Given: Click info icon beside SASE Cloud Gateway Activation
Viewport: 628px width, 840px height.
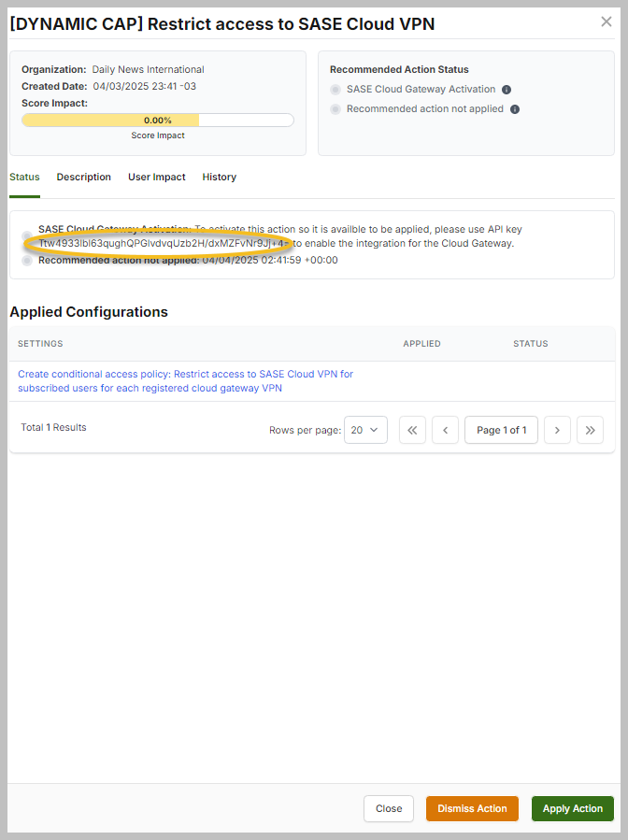Looking at the screenshot, I should coord(507,90).
